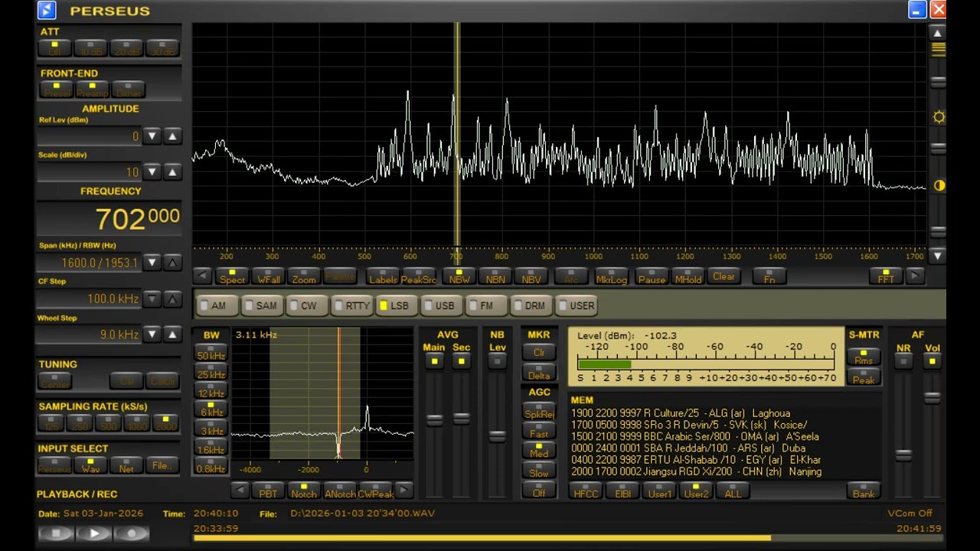Enable the NBN noise blanker
980x551 pixels.
(x=495, y=277)
